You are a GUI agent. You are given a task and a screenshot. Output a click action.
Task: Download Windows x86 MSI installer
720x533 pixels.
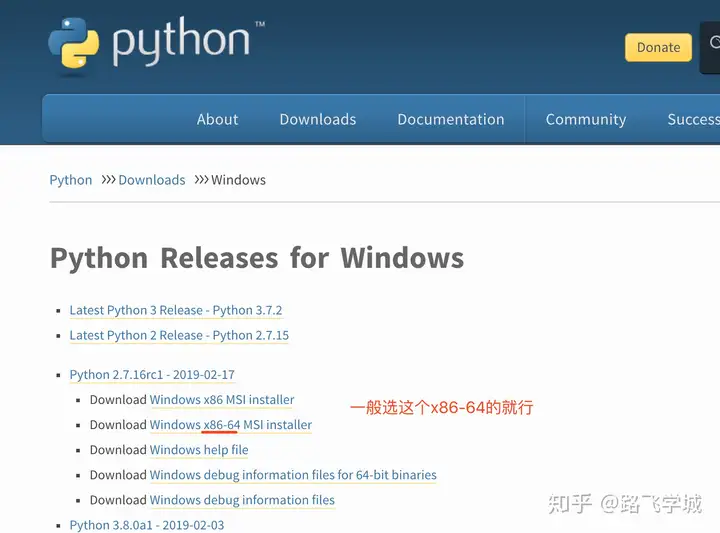click(x=222, y=400)
